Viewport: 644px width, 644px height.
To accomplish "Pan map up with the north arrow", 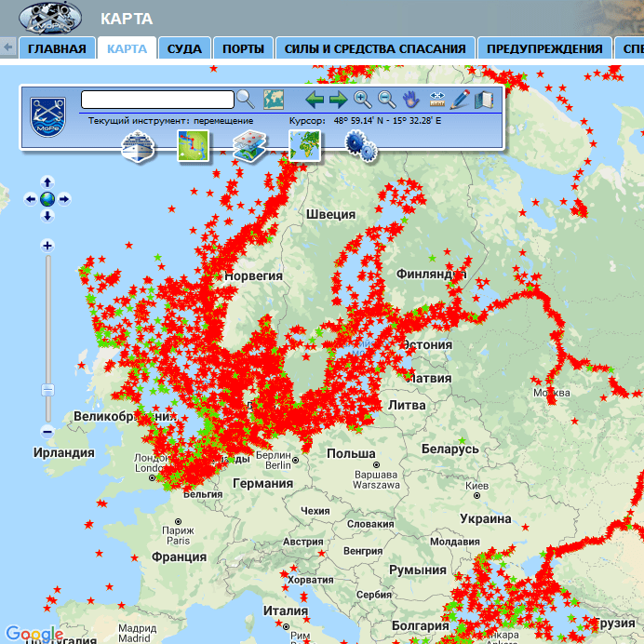I will (47, 181).
